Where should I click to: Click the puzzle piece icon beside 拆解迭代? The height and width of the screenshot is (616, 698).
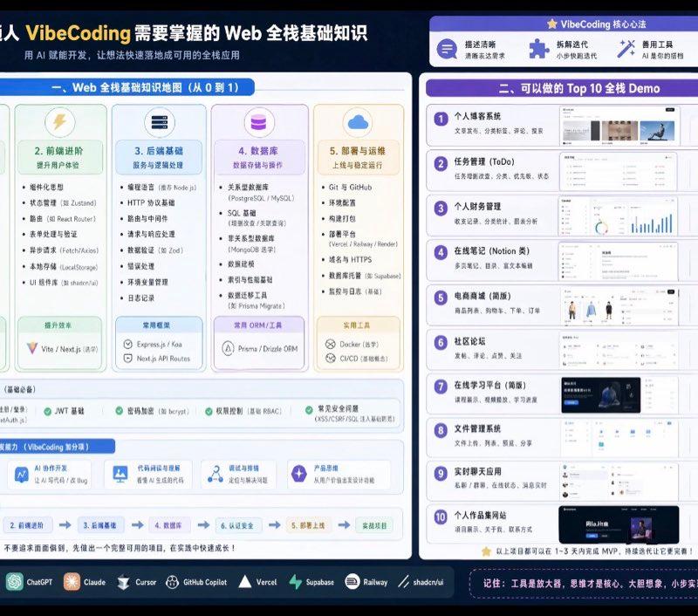pos(538,49)
